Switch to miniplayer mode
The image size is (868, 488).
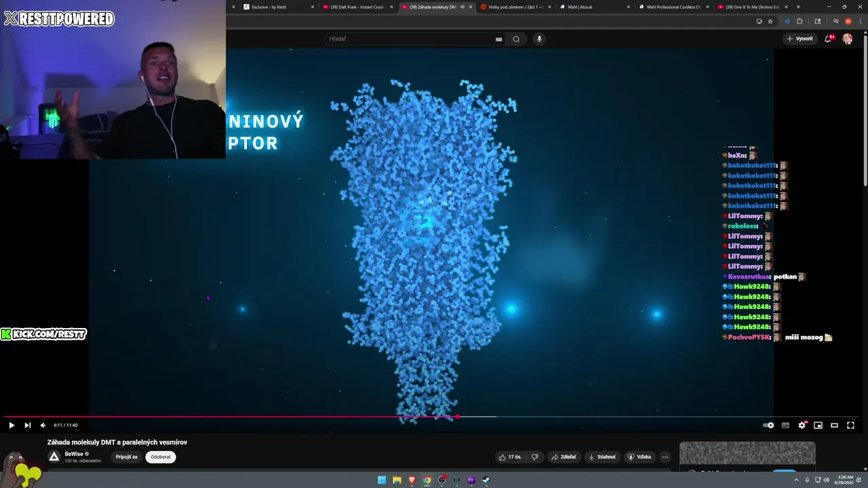point(818,425)
